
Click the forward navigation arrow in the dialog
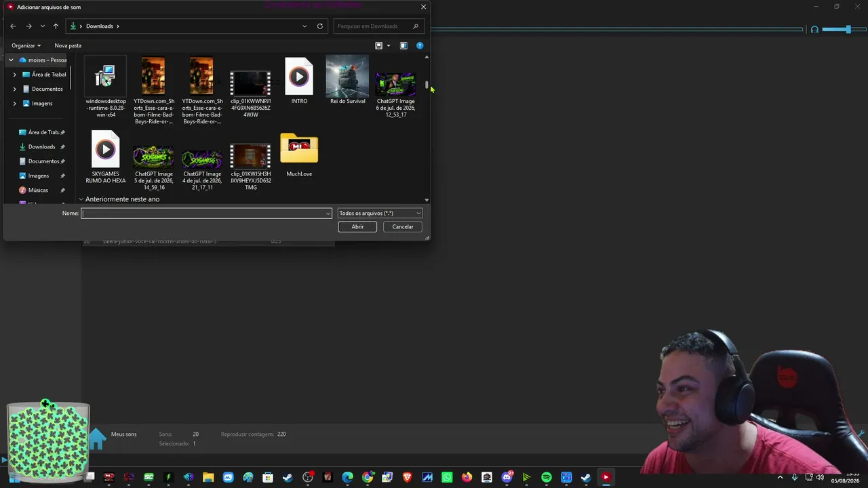pos(28,26)
